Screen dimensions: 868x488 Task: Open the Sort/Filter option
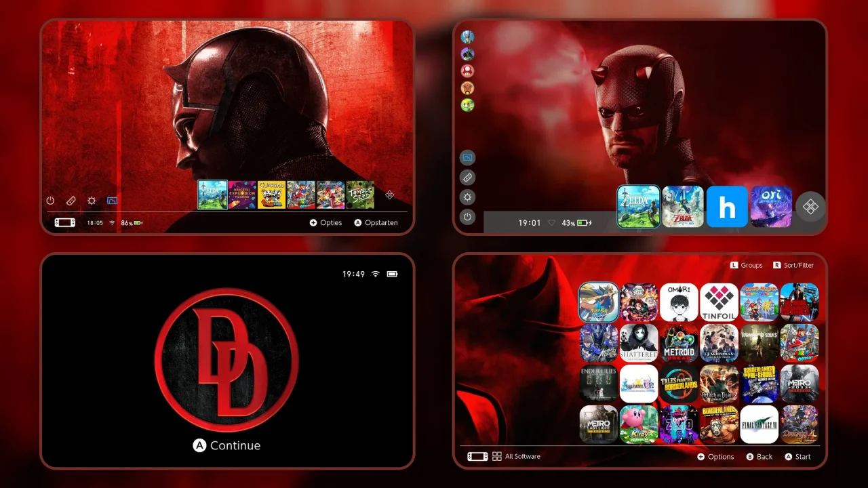(x=792, y=265)
